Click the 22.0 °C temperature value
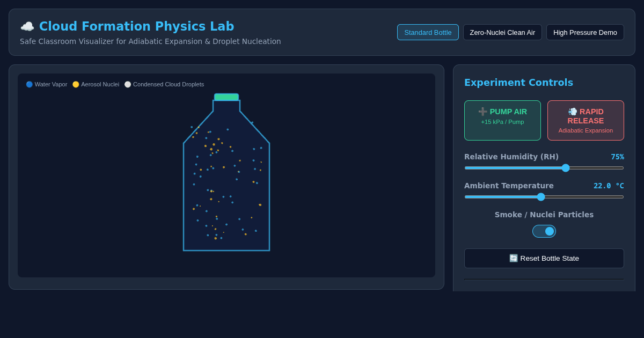This screenshot has width=644, height=338. pos(609,186)
